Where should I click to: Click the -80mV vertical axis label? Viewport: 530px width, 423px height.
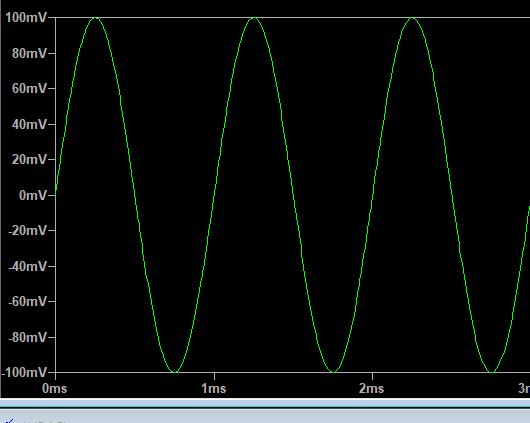28,337
